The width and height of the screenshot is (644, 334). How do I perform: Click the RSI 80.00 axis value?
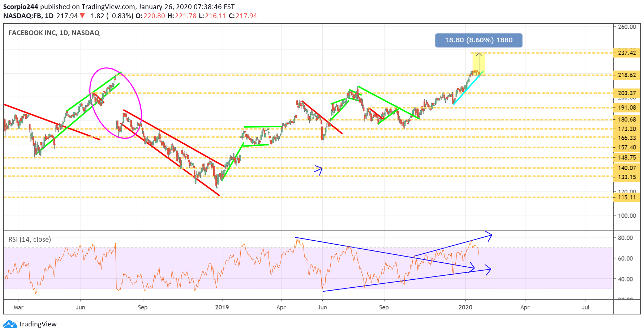click(x=625, y=238)
